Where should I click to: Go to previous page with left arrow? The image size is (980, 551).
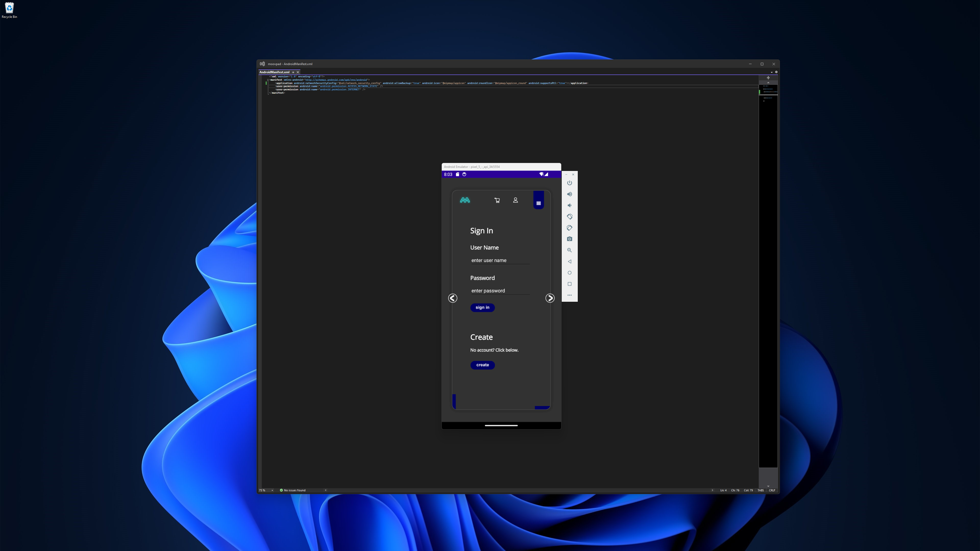tap(453, 298)
